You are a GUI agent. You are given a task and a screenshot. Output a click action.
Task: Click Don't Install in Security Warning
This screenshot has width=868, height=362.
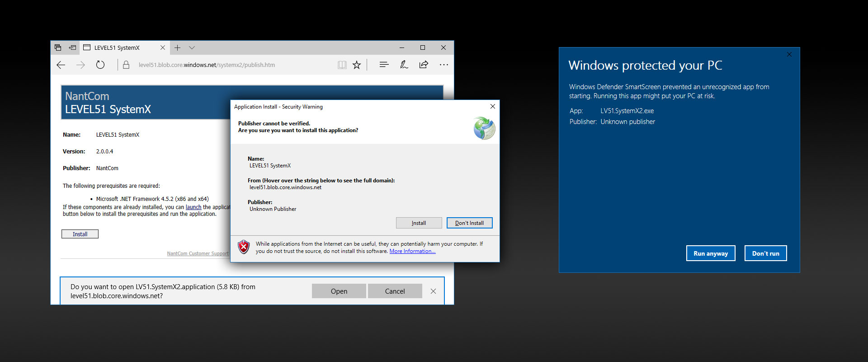[x=469, y=223]
